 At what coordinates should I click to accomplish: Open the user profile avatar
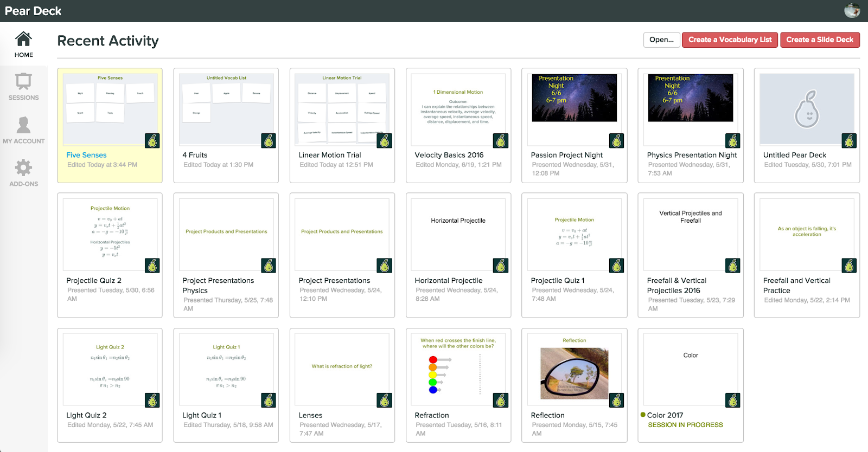coord(852,10)
